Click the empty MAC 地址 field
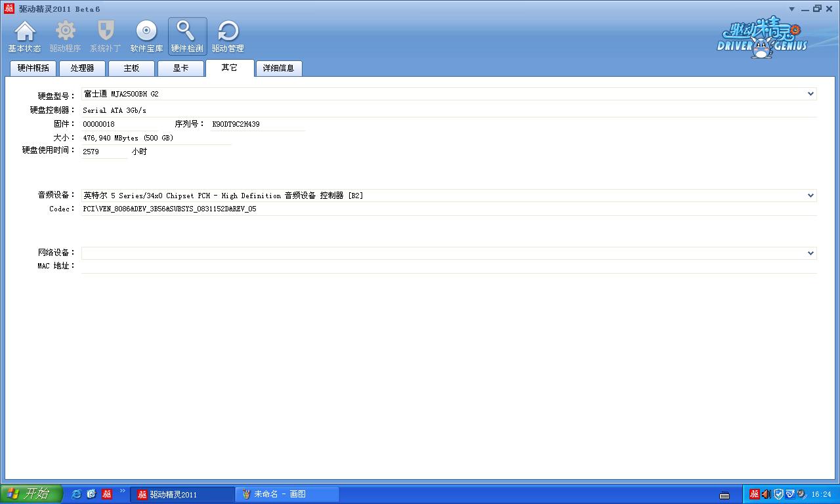Image resolution: width=840 pixels, height=504 pixels. (449, 266)
